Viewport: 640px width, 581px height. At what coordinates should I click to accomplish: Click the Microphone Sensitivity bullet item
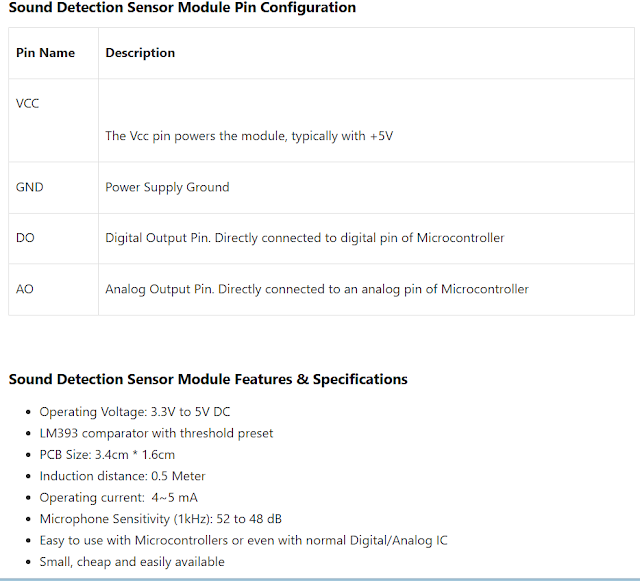(160, 519)
